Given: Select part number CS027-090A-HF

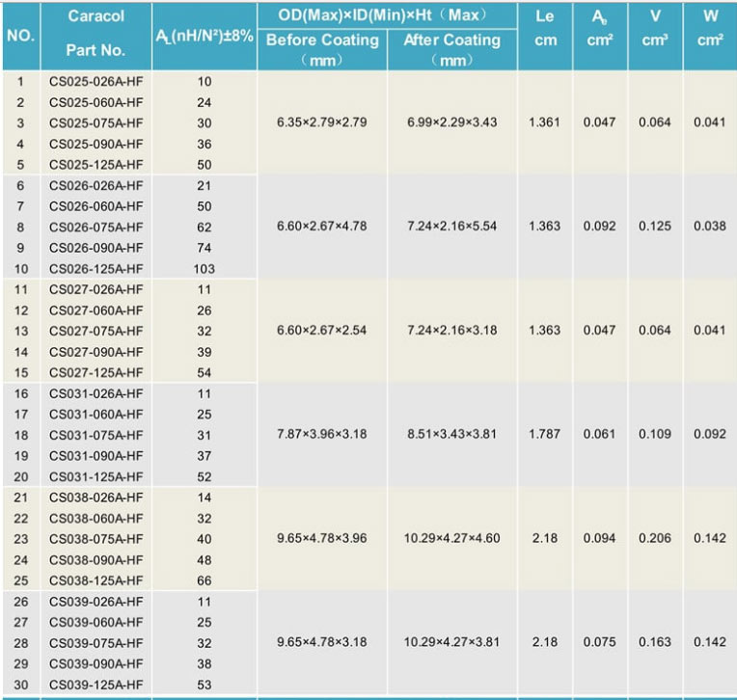Looking at the screenshot, I should tap(96, 352).
